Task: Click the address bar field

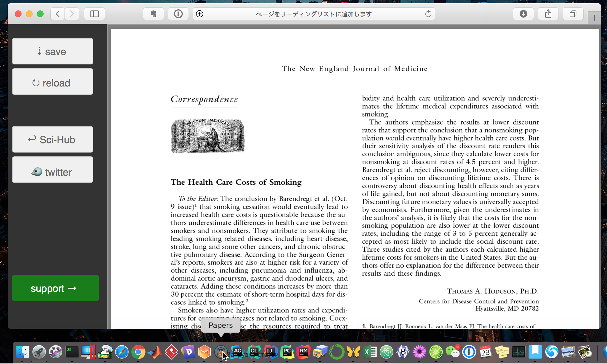Action: (314, 14)
